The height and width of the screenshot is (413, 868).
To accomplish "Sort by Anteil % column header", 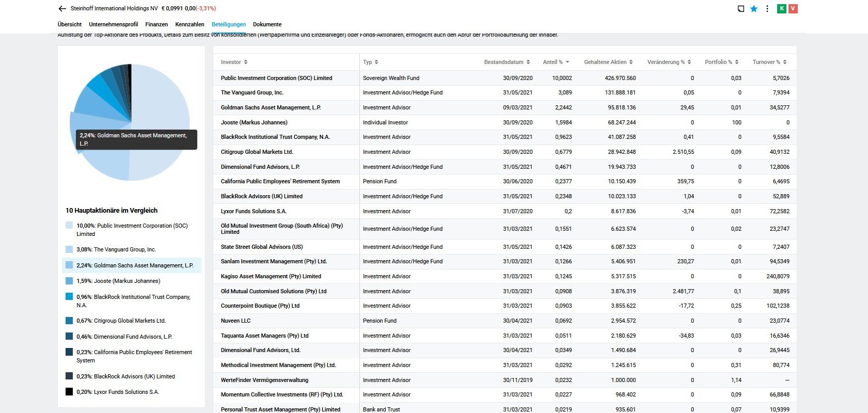I will pos(556,62).
